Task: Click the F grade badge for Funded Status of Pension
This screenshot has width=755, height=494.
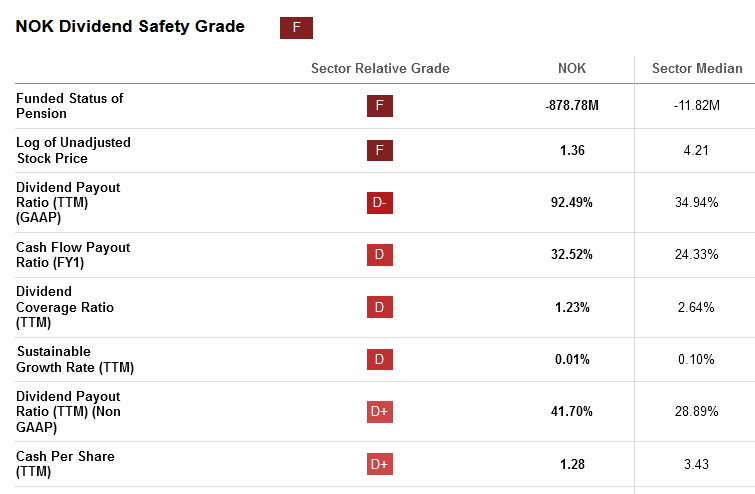Action: coord(379,105)
